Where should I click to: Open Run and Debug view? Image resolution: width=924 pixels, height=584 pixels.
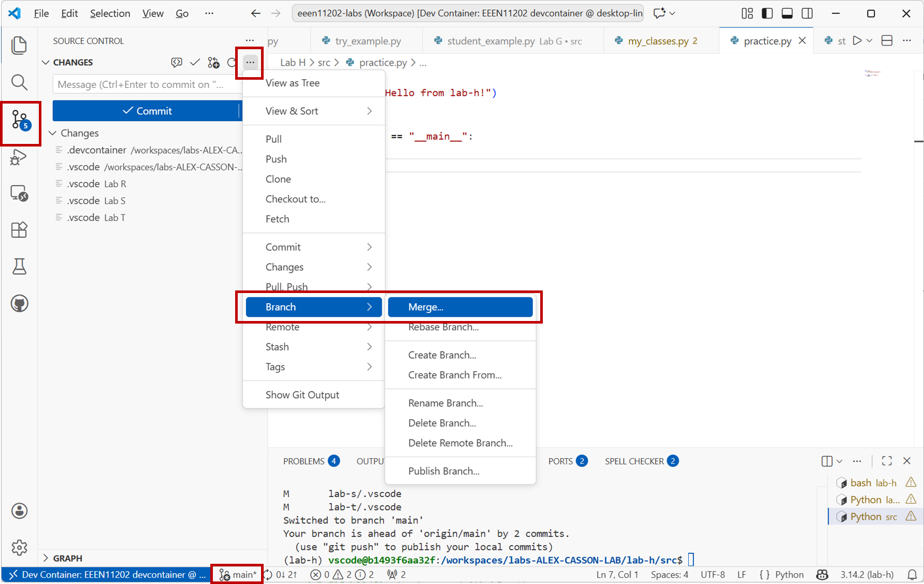point(19,157)
